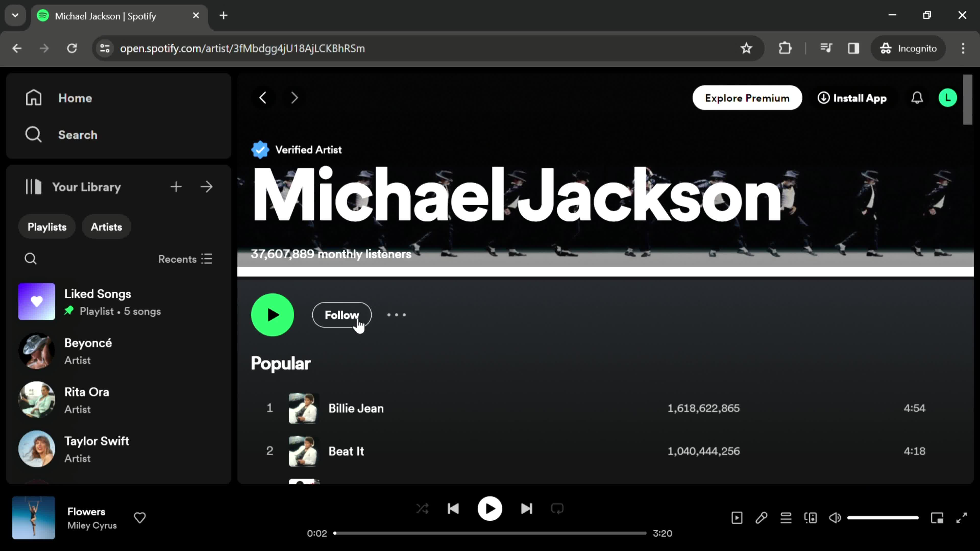Expand Your Library navigation arrow
Screen dimensions: 980x551
pos(207,187)
